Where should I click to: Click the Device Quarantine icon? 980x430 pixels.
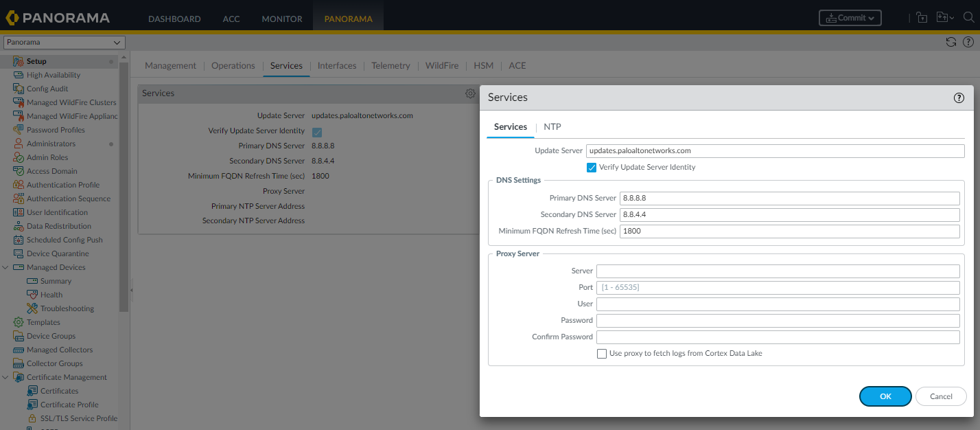click(19, 253)
